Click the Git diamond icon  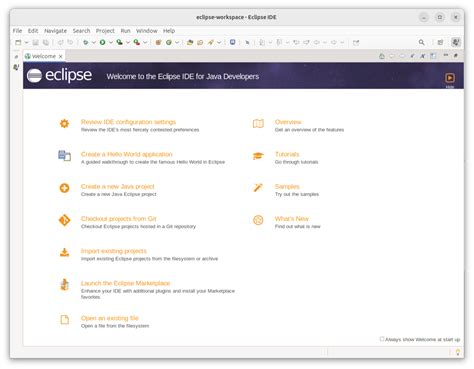pyautogui.click(x=64, y=220)
